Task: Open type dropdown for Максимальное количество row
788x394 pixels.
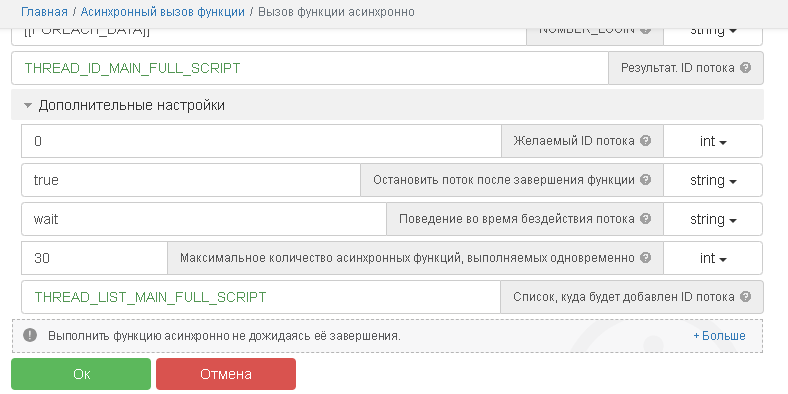Action: pos(713,258)
